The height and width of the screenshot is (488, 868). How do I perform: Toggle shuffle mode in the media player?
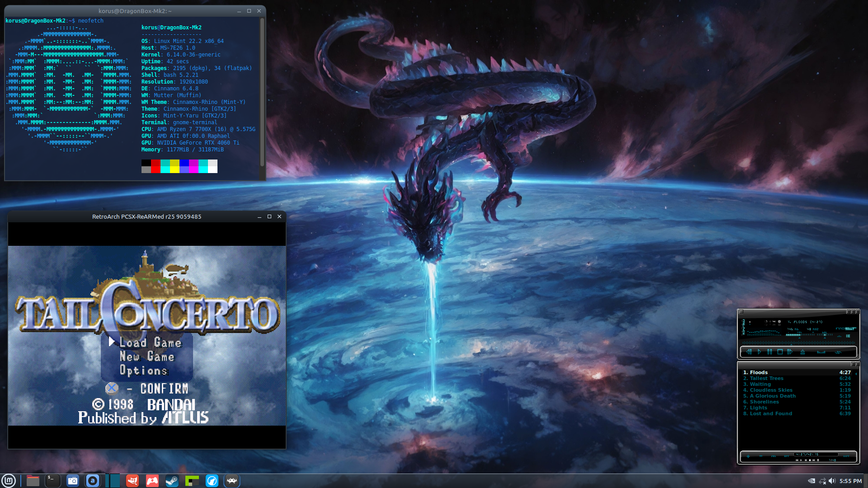pos(821,352)
